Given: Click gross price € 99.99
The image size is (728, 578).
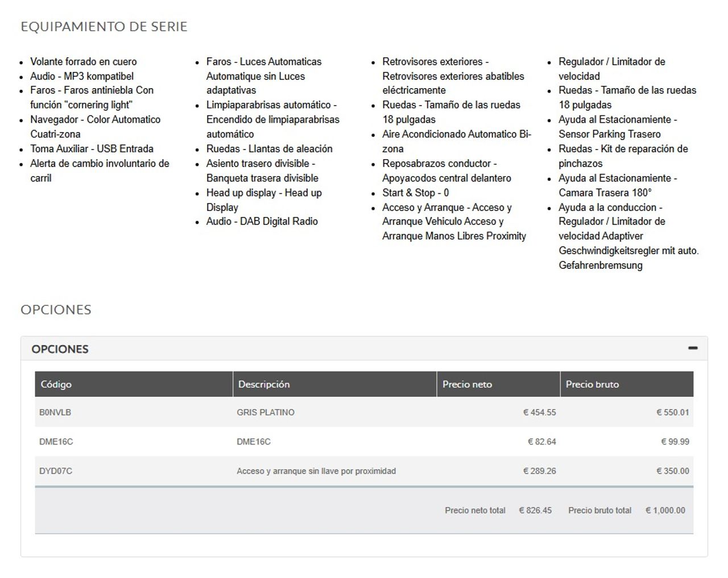Looking at the screenshot, I should click(675, 442).
